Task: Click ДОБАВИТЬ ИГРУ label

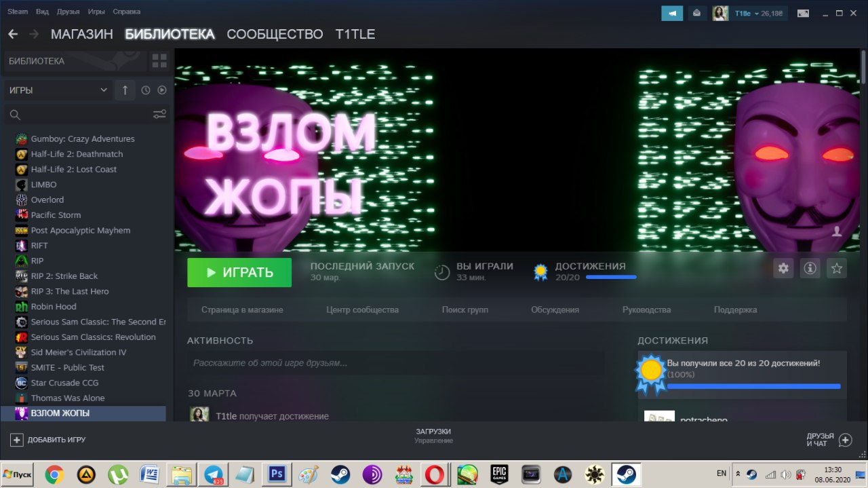Action: coord(56,440)
